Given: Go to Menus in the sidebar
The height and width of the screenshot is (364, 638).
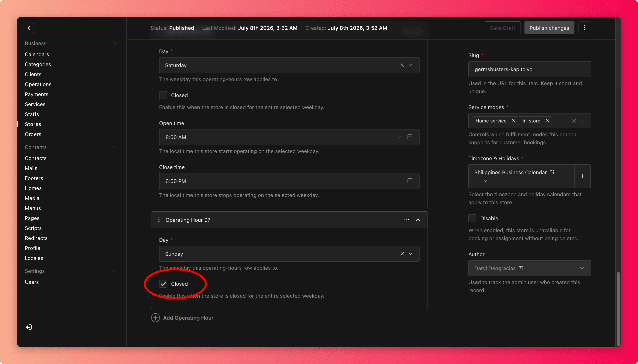Looking at the screenshot, I should 33,208.
